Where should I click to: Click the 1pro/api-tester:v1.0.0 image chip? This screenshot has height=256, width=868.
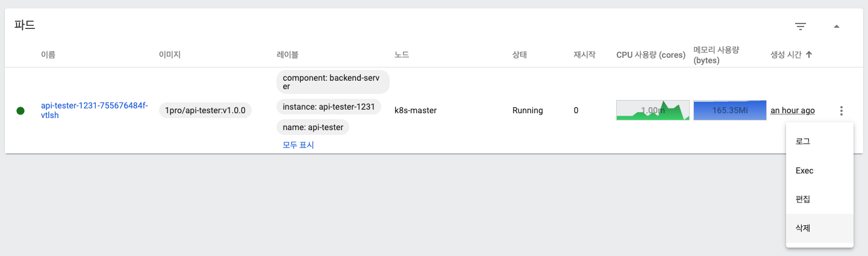[205, 110]
